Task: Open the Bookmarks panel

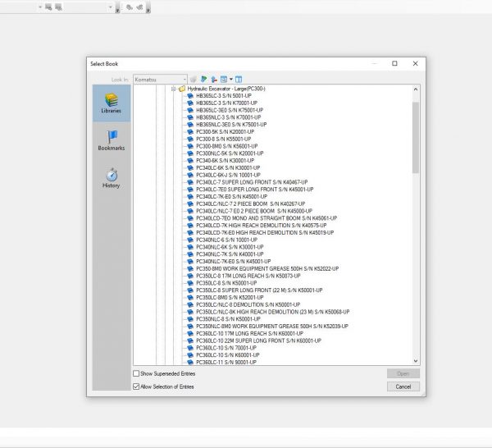Action: tap(112, 140)
